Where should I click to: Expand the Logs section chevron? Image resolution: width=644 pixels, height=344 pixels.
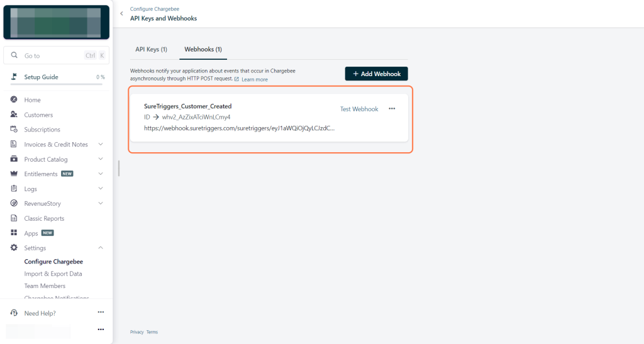[101, 189]
